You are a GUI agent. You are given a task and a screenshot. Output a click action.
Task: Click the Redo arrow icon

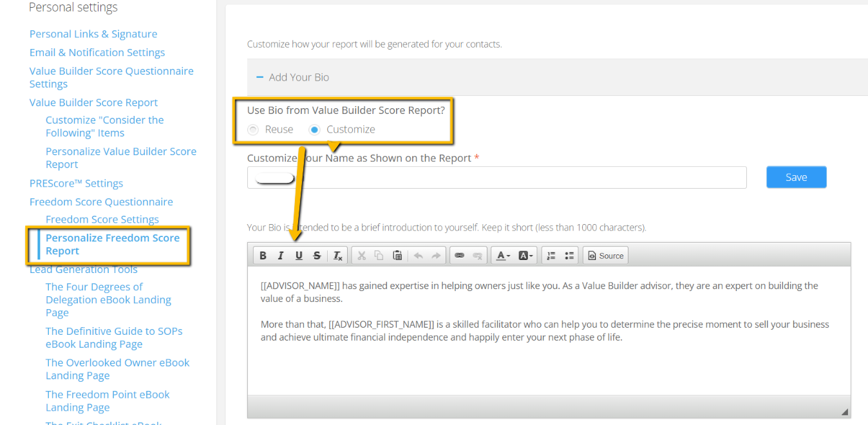pos(436,256)
